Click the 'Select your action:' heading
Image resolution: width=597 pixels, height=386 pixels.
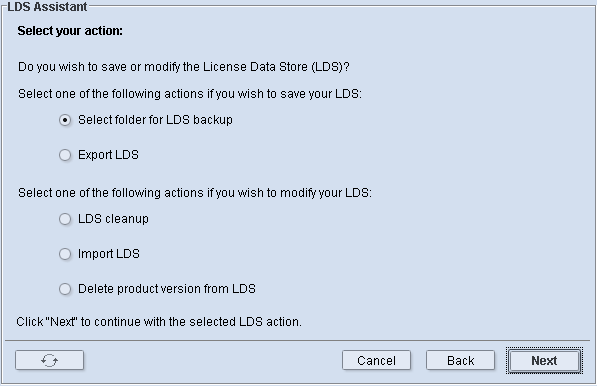70,31
